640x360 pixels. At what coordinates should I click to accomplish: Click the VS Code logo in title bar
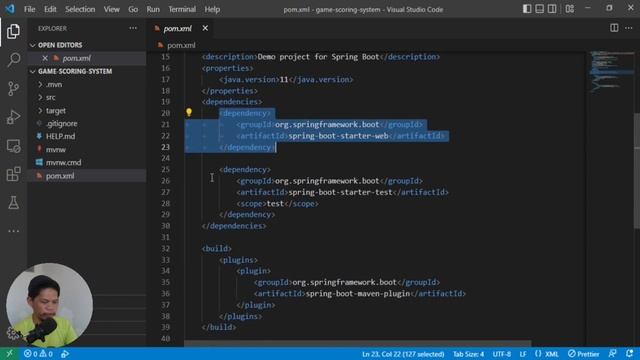click(x=10, y=9)
